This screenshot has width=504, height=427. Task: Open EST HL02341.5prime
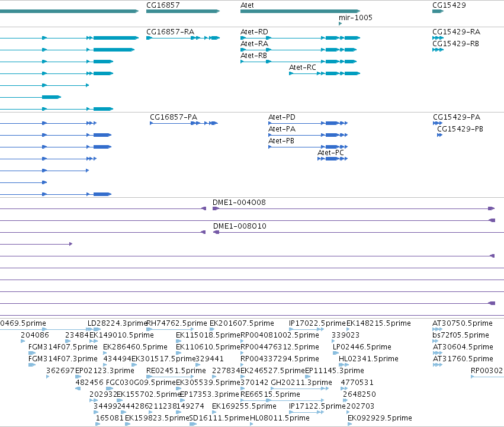tap(369, 359)
